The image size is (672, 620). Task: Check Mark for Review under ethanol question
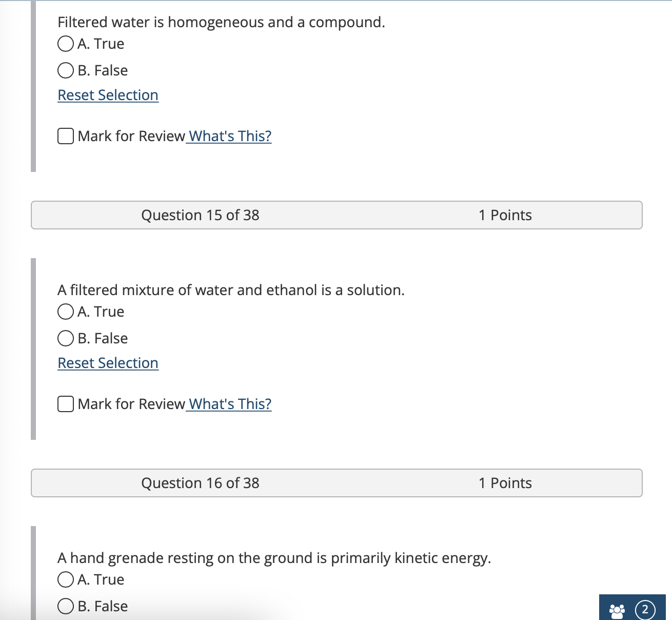(66, 404)
